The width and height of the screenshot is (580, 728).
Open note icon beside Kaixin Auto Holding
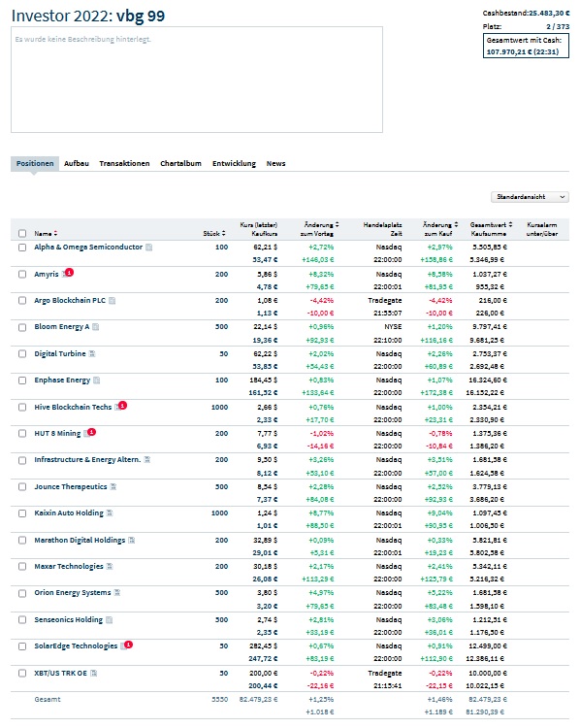coord(110,513)
